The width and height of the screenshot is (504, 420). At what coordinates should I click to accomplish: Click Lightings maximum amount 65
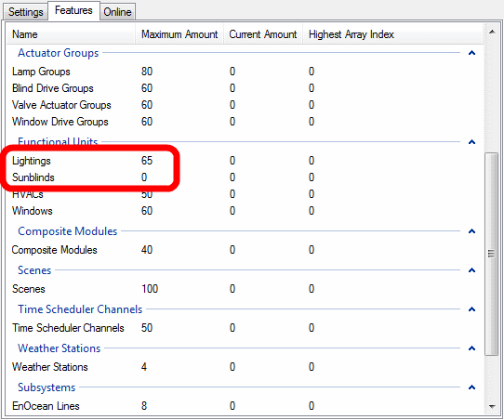click(147, 161)
